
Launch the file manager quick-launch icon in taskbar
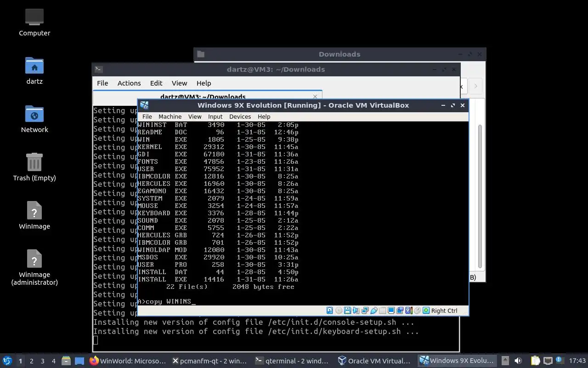pyautogui.click(x=66, y=361)
